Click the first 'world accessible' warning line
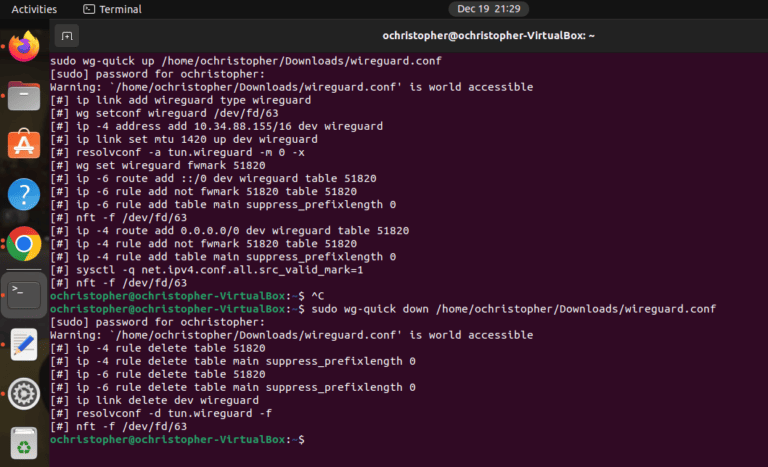Image resolution: width=768 pixels, height=467 pixels. point(291,87)
